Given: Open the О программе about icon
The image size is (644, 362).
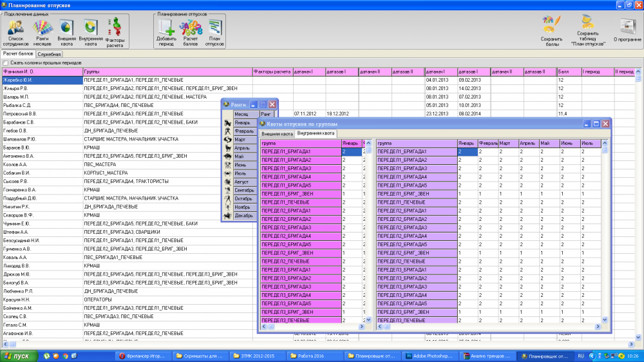Looking at the screenshot, I should 627,30.
